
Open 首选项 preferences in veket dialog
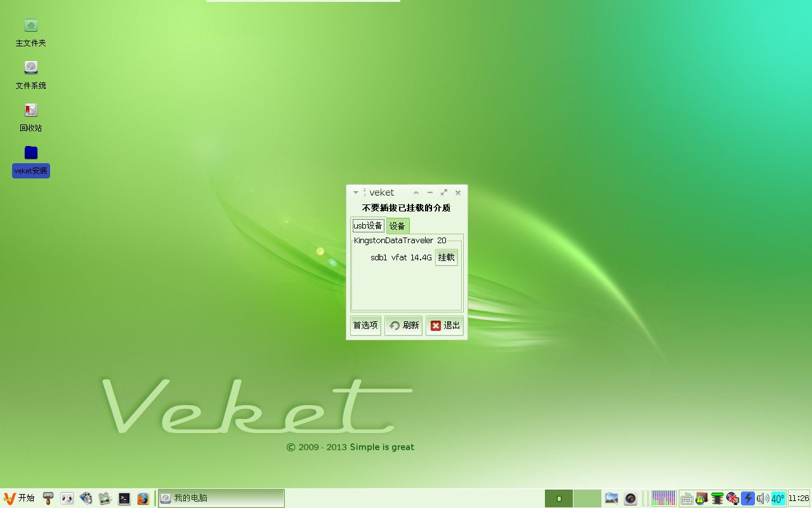point(365,325)
